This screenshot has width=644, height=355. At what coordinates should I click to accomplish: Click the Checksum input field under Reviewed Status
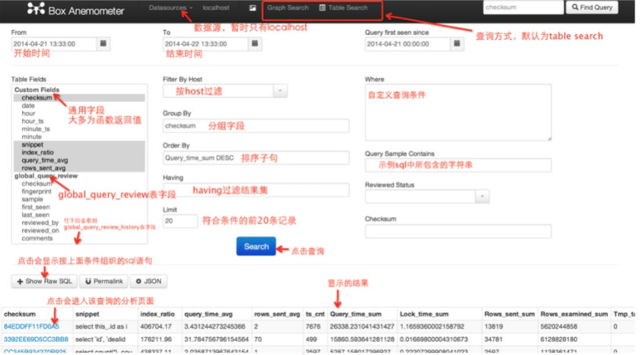458,231
